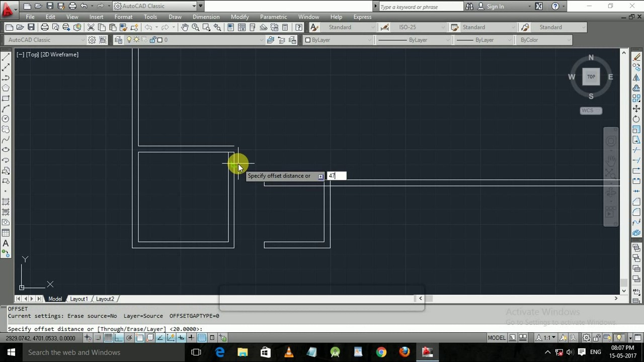
Task: Toggle Object Snap in status bar
Action: pyautogui.click(x=140, y=338)
